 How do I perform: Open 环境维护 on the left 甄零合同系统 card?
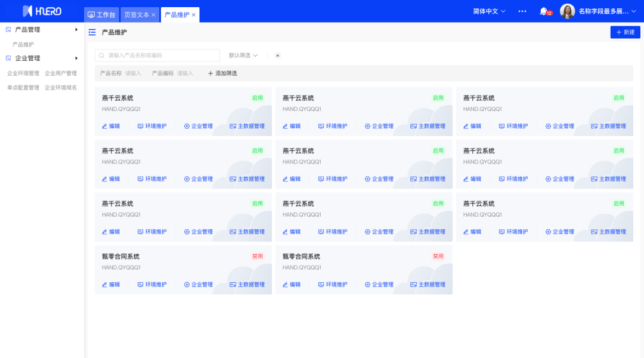[x=152, y=285]
